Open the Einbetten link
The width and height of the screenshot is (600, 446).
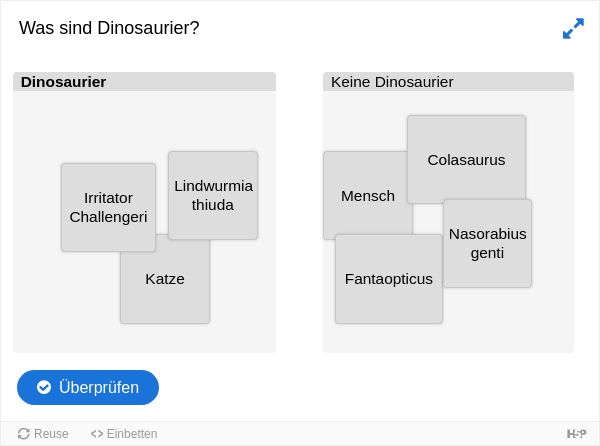click(x=124, y=434)
